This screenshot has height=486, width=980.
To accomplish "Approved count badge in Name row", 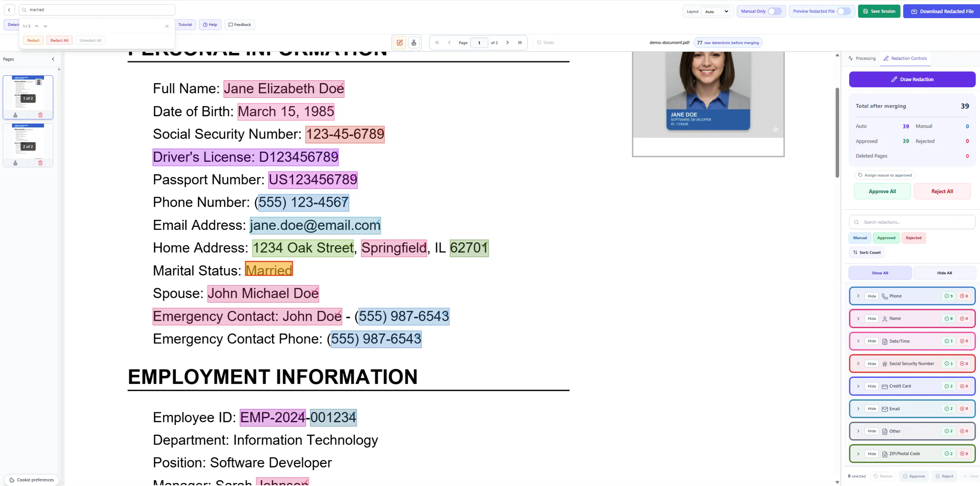I will pyautogui.click(x=949, y=319).
